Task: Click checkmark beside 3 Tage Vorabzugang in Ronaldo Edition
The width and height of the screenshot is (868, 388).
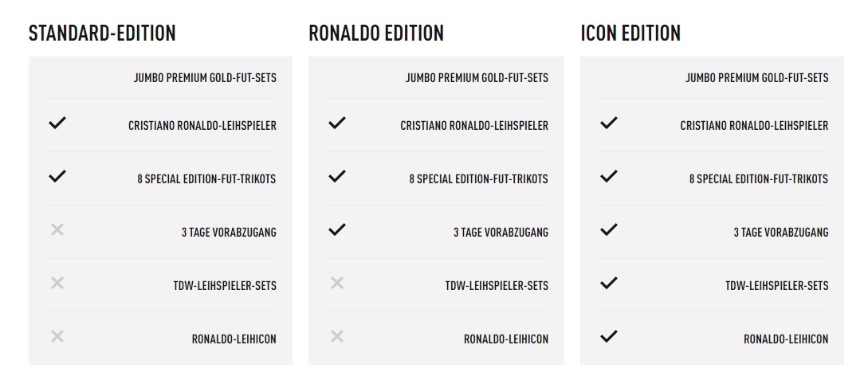Action: pyautogui.click(x=336, y=229)
